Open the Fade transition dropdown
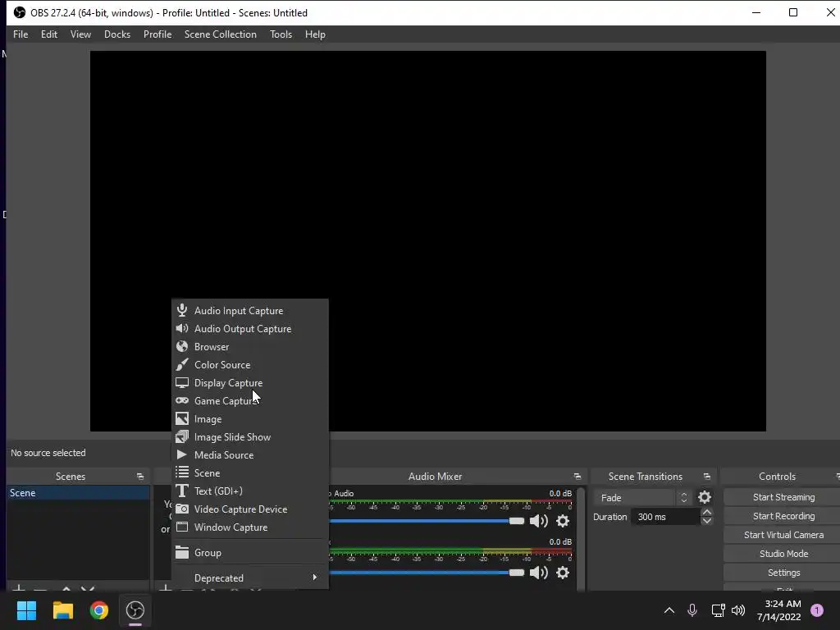840x630 pixels. pos(643,498)
